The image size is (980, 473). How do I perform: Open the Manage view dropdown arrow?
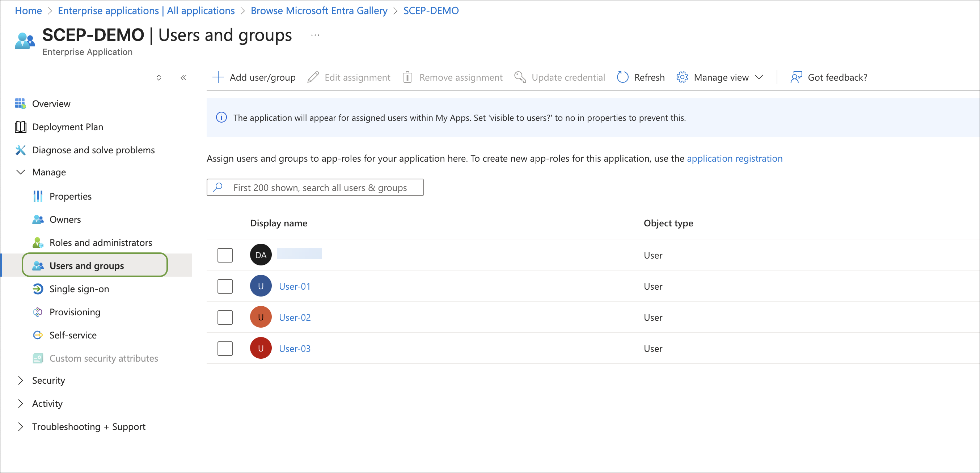759,77
